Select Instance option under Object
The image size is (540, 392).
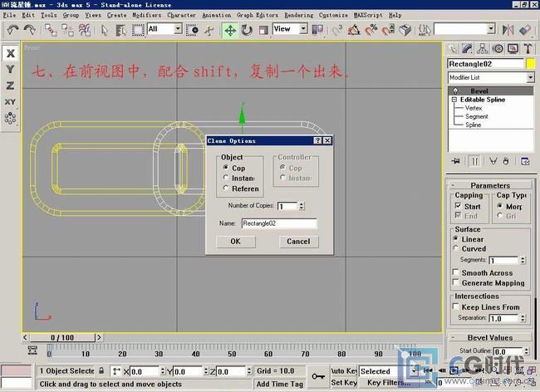tap(226, 178)
